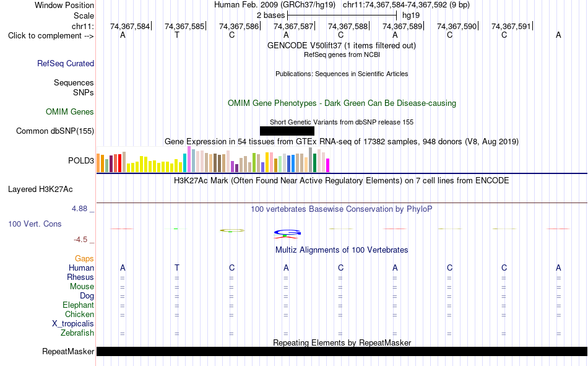Image resolution: width=588 pixels, height=366 pixels.
Task: Click the black RepeatMasker element bar
Action: [x=342, y=351]
